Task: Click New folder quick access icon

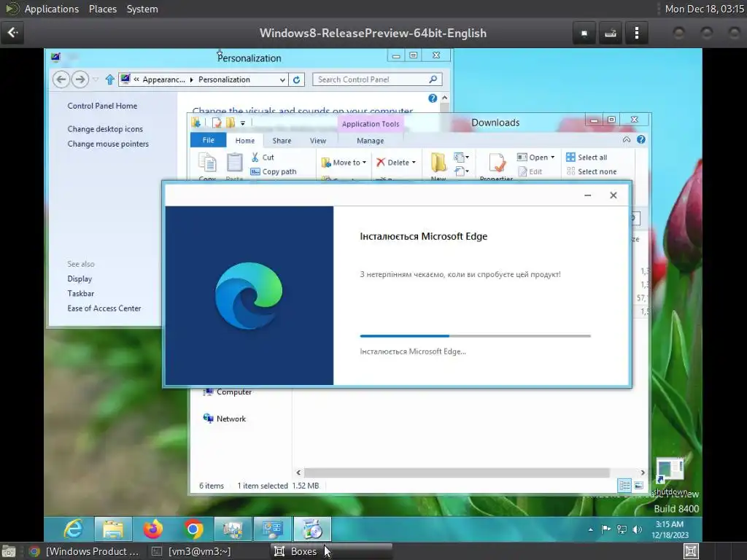Action: [231, 122]
